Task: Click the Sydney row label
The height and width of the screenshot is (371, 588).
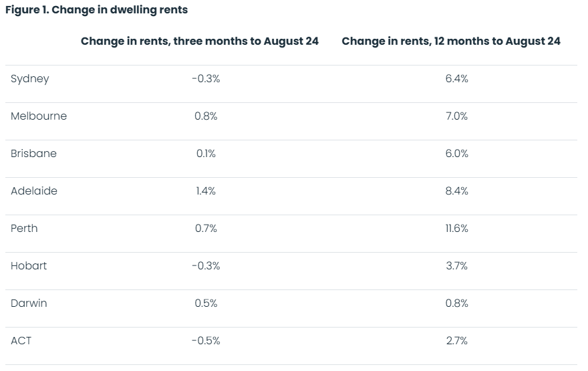Action: click(x=29, y=79)
